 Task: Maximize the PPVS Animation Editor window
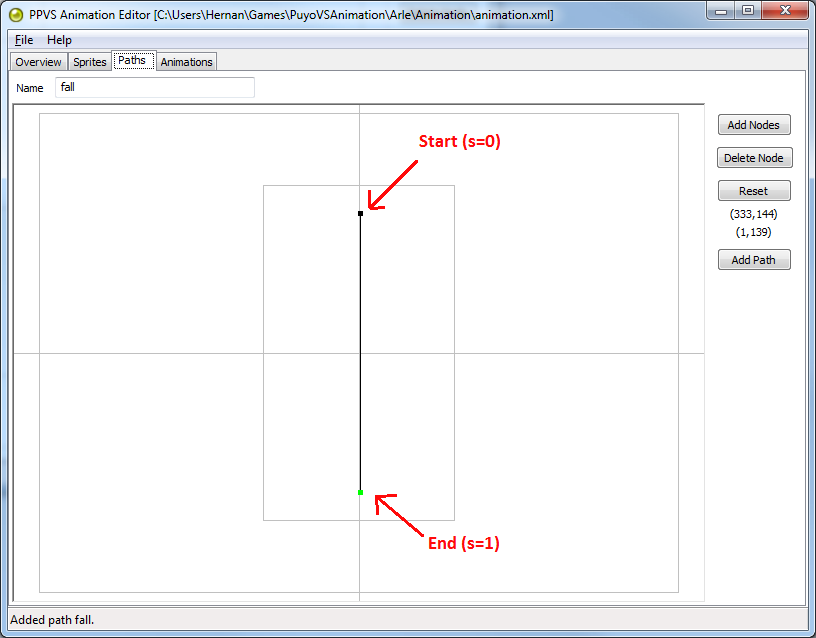tap(748, 10)
